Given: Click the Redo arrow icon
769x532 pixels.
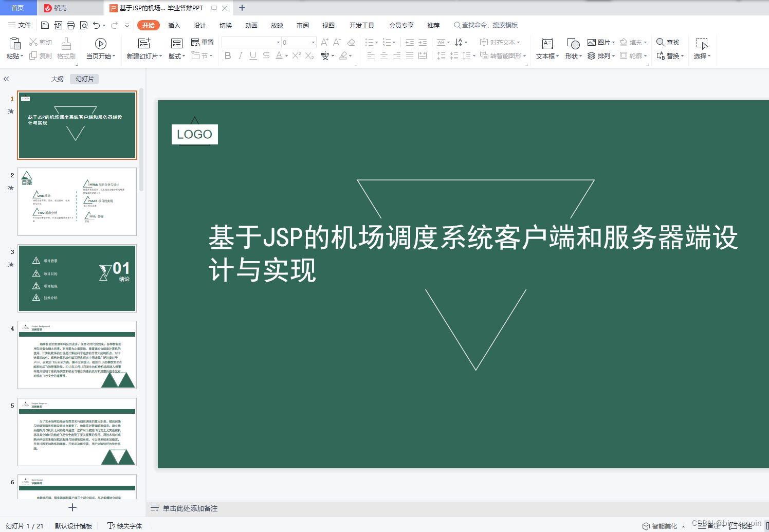Looking at the screenshot, I should click(x=114, y=25).
